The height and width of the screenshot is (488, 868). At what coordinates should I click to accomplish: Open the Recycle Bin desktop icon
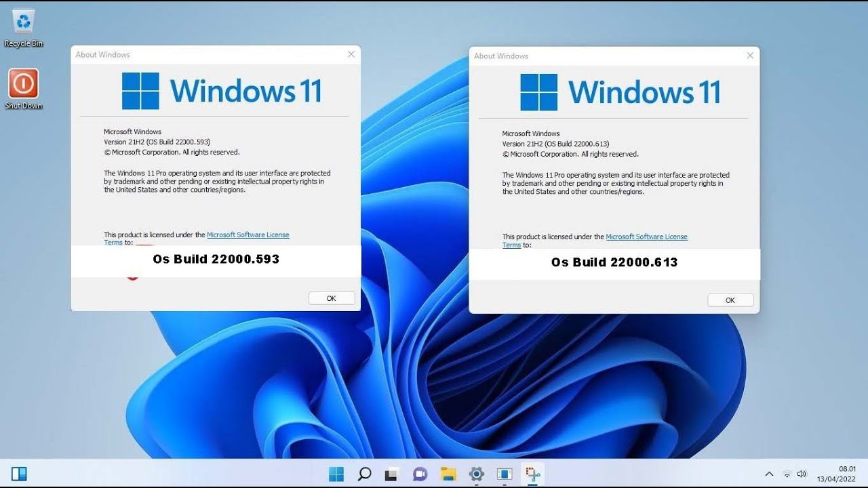pyautogui.click(x=24, y=28)
